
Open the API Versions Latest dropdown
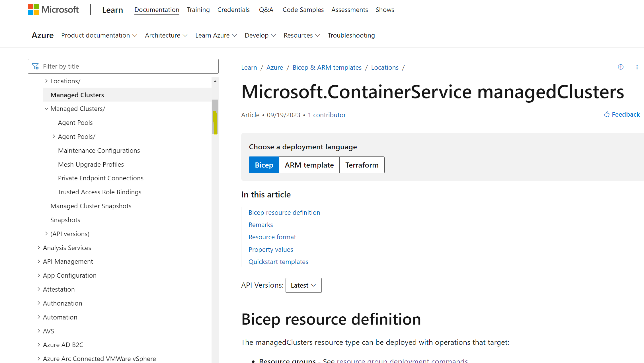point(303,285)
